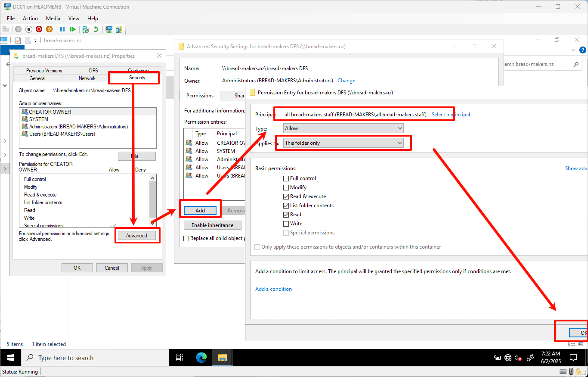Pause the virtual machine
The width and height of the screenshot is (588, 377).
coord(62,29)
